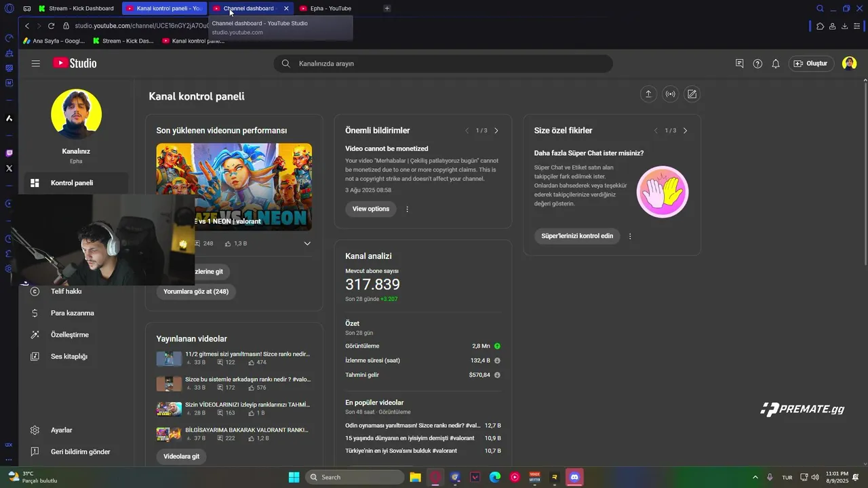Viewport: 868px width, 488px height.
Task: Open three-dot menu beside Süper'lerinizi kontrol edin
Action: coord(630,236)
